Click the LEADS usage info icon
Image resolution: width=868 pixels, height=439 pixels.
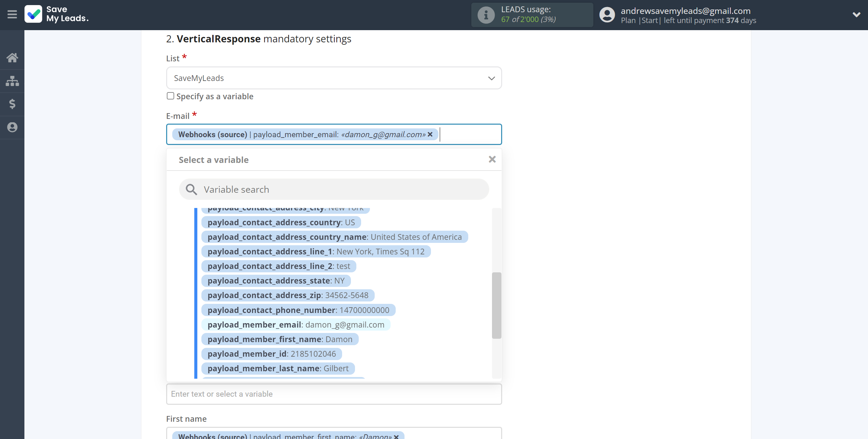[486, 15]
